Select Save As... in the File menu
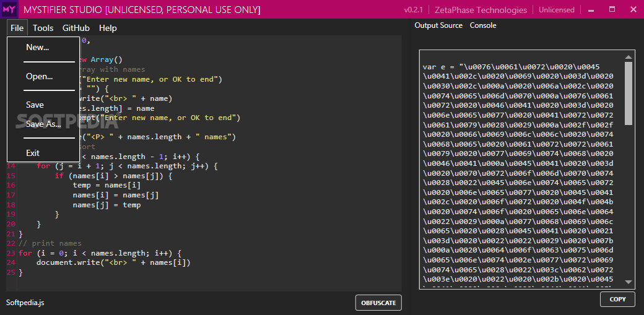The height and width of the screenshot is (315, 644). pyautogui.click(x=43, y=124)
